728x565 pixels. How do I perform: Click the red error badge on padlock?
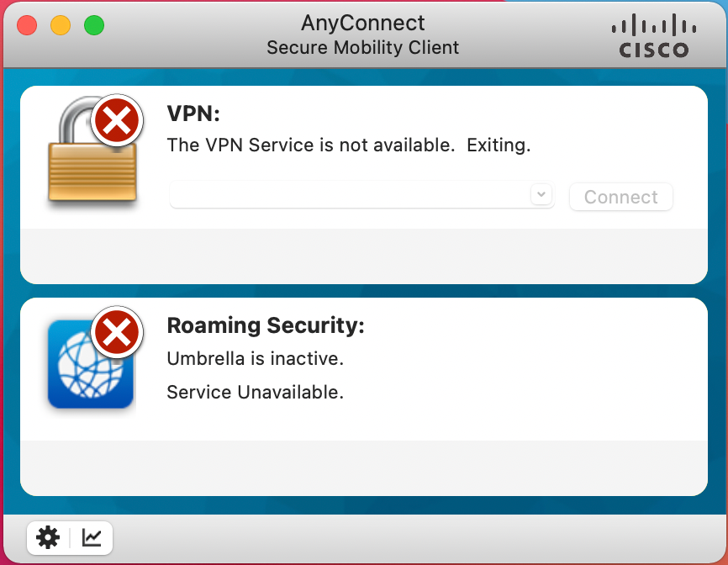click(117, 121)
